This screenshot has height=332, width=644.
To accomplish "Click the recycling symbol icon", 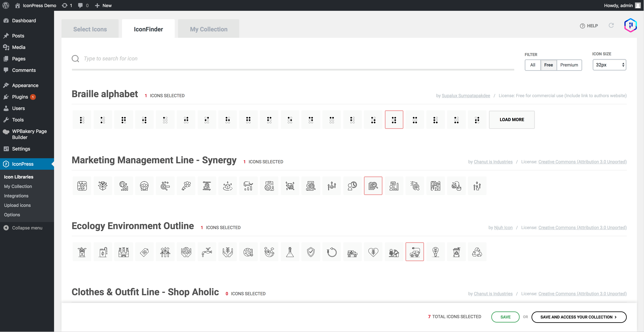I will pyautogui.click(x=477, y=252).
